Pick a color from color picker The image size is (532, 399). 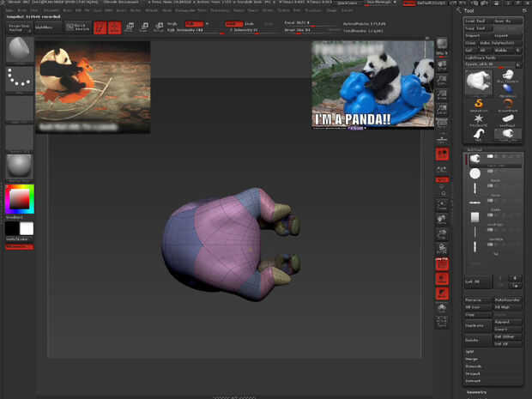click(18, 200)
